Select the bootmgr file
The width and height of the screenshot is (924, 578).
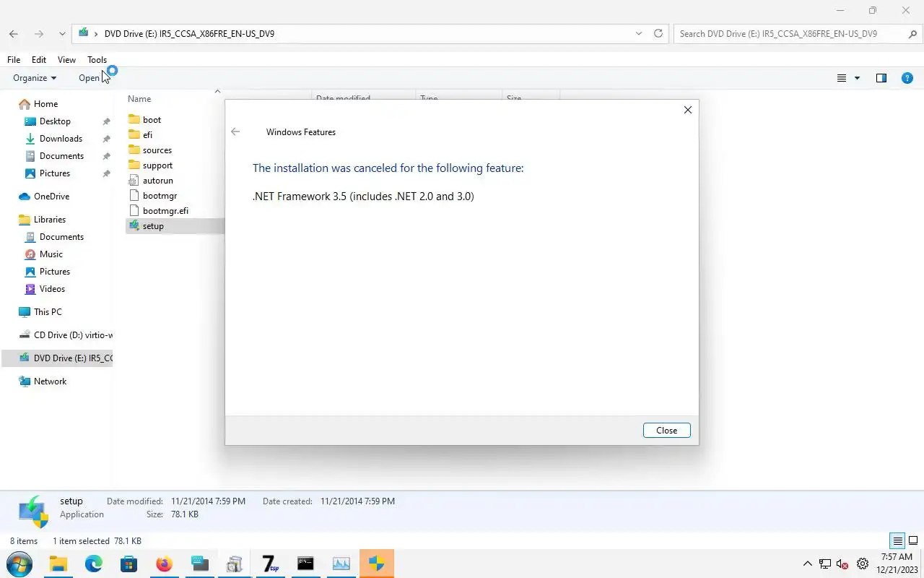coord(160,196)
